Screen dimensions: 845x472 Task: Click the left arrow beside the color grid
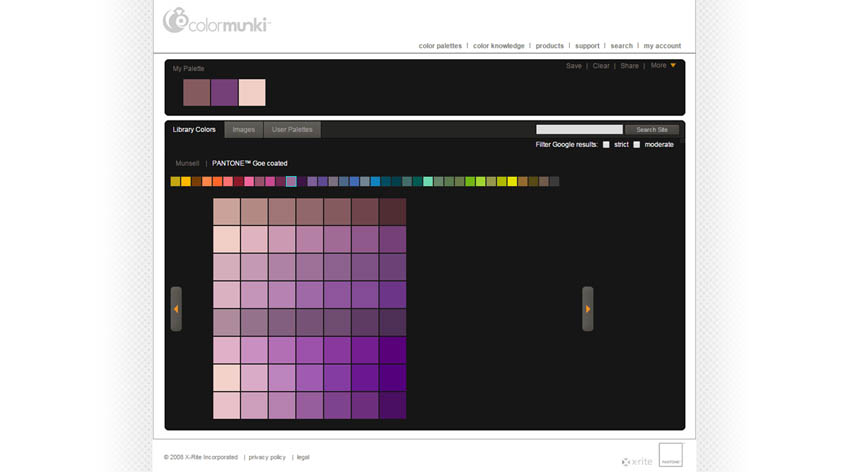176,309
